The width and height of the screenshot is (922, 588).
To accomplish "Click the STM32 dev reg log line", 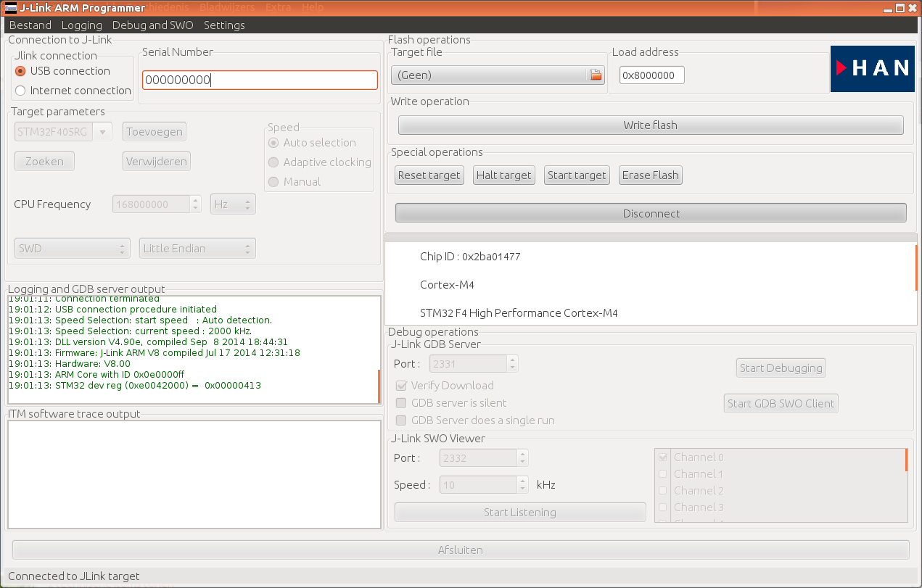I will tap(135, 386).
